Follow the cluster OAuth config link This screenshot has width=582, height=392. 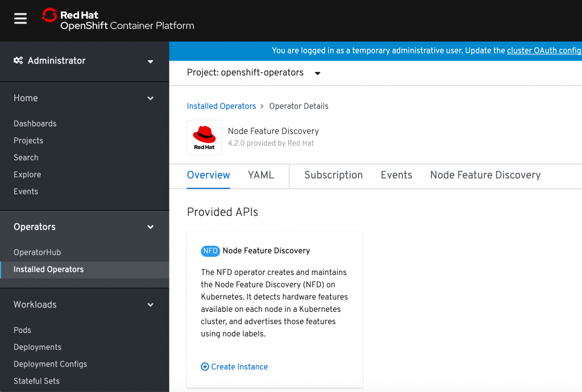click(x=544, y=51)
